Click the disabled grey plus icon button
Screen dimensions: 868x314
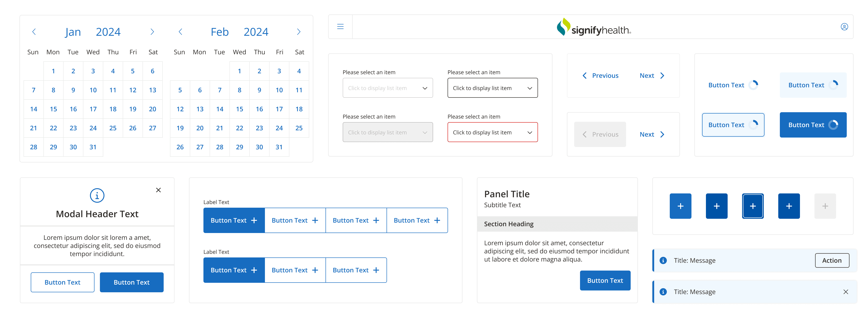tap(825, 206)
